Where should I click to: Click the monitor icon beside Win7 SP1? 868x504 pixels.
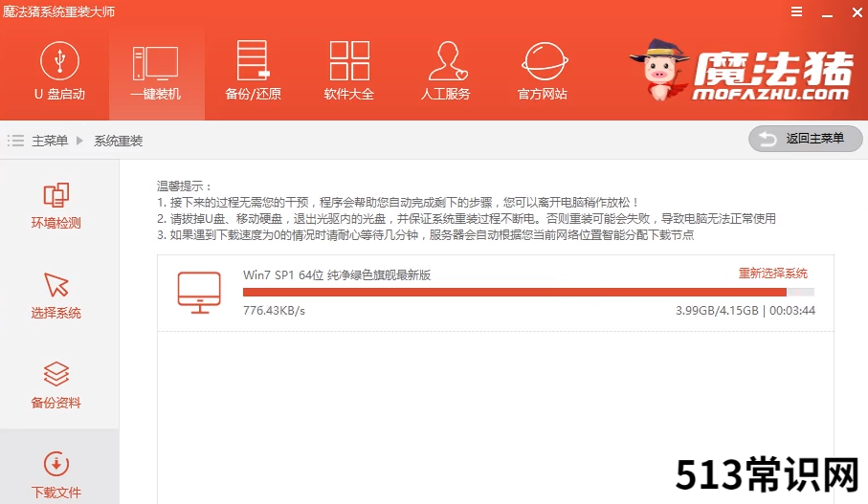click(199, 293)
